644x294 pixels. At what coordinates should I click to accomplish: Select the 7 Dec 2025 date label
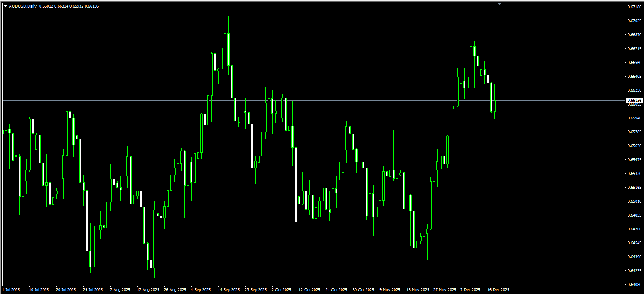470,290
